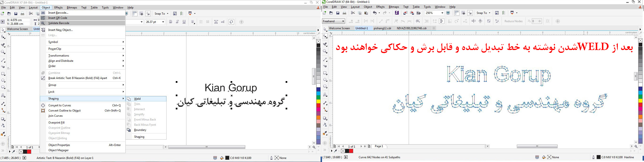This screenshot has width=644, height=162.
Task: Toggle Underline text formatting in left window
Action: coord(184,22)
